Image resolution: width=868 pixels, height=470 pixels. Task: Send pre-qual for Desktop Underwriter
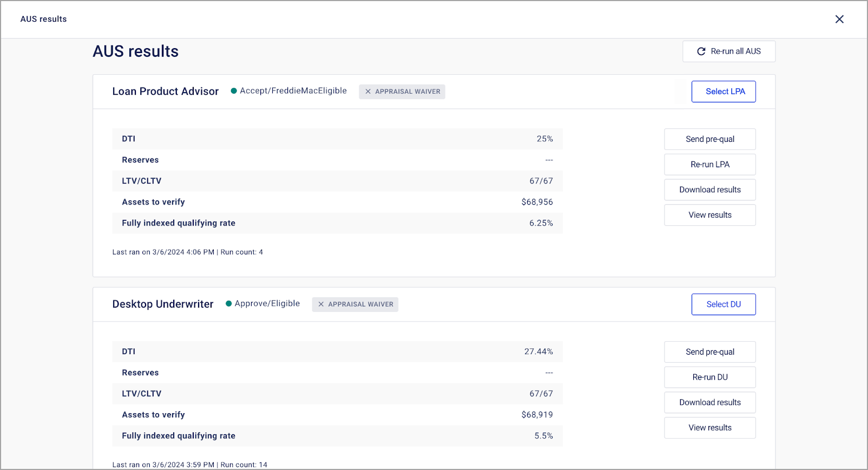click(x=710, y=352)
